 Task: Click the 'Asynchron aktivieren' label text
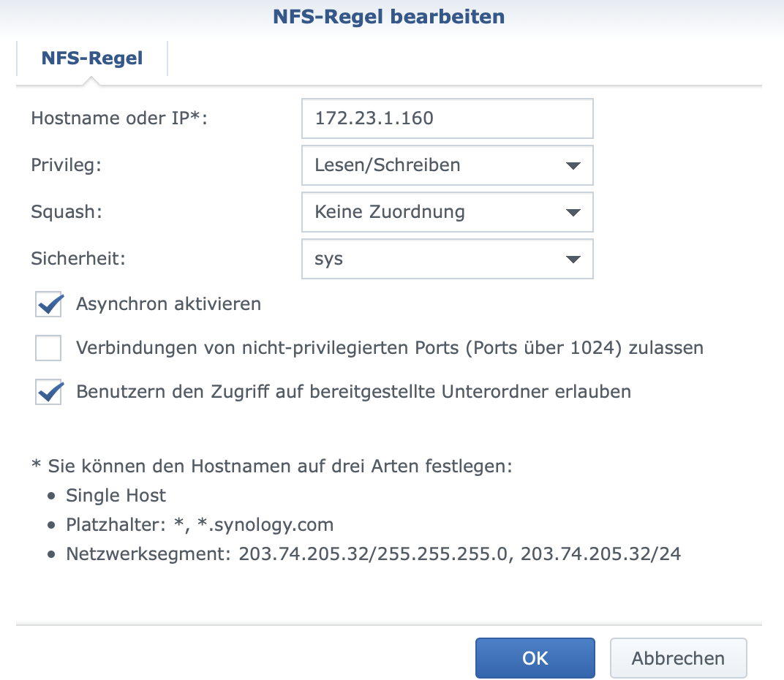point(168,304)
